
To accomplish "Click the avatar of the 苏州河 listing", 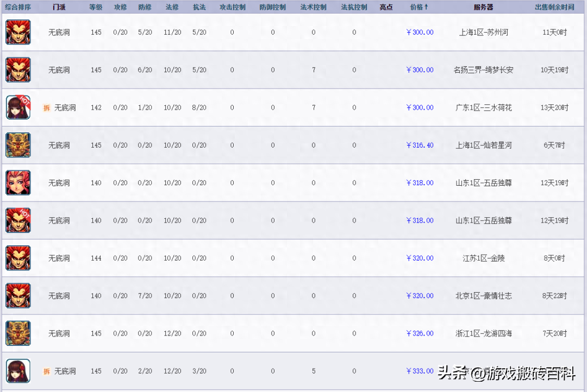I will click(x=18, y=32).
